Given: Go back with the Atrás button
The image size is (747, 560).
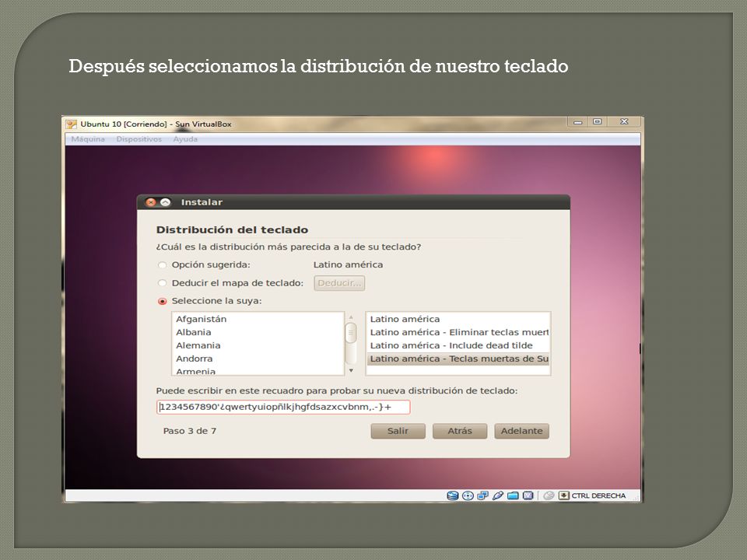Looking at the screenshot, I should coord(460,431).
